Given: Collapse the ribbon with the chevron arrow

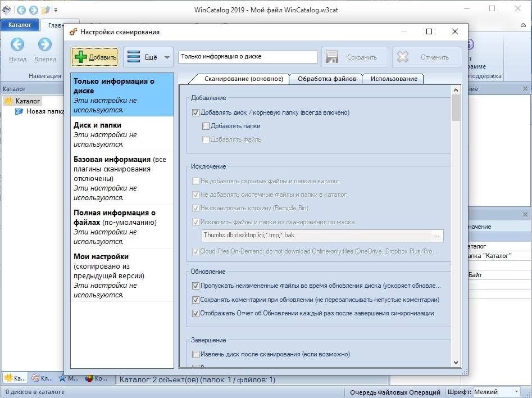Looking at the screenshot, I should coord(523,25).
